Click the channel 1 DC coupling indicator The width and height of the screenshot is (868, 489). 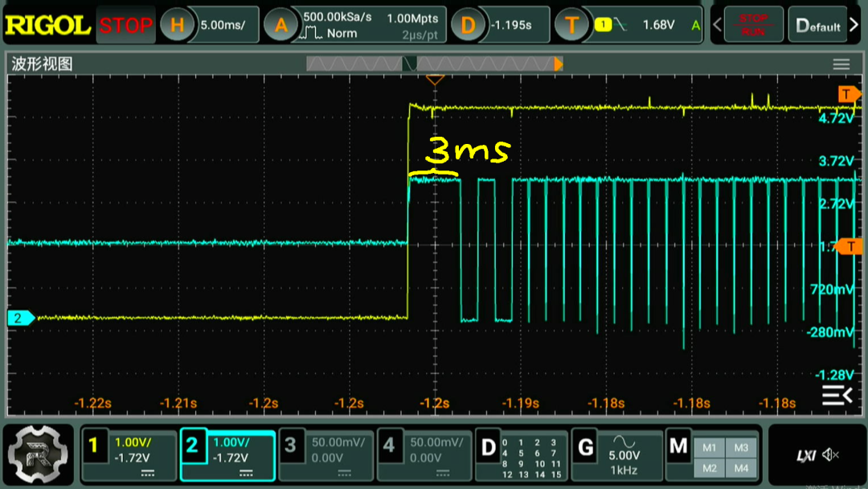click(148, 474)
